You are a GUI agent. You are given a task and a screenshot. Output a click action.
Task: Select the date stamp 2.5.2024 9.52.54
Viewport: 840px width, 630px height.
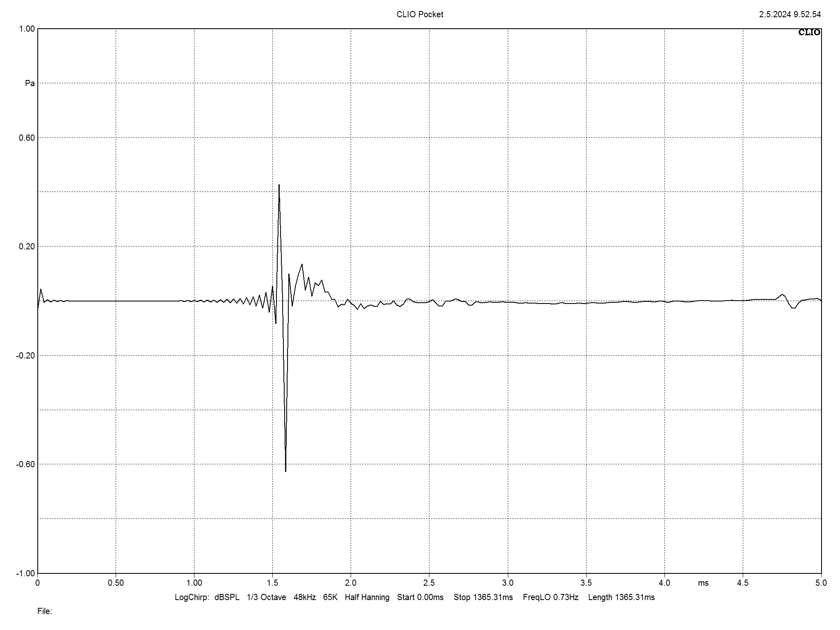pos(790,14)
